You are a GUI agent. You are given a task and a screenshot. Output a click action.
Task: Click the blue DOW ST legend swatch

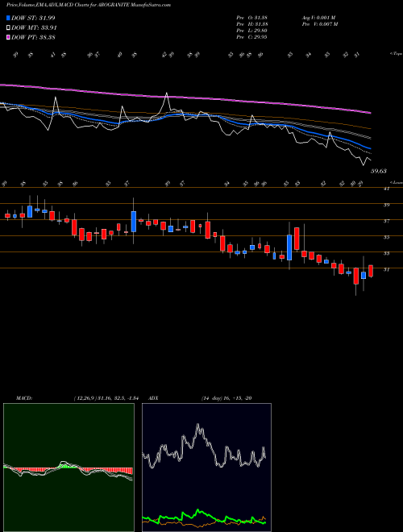pyautogui.click(x=8, y=18)
